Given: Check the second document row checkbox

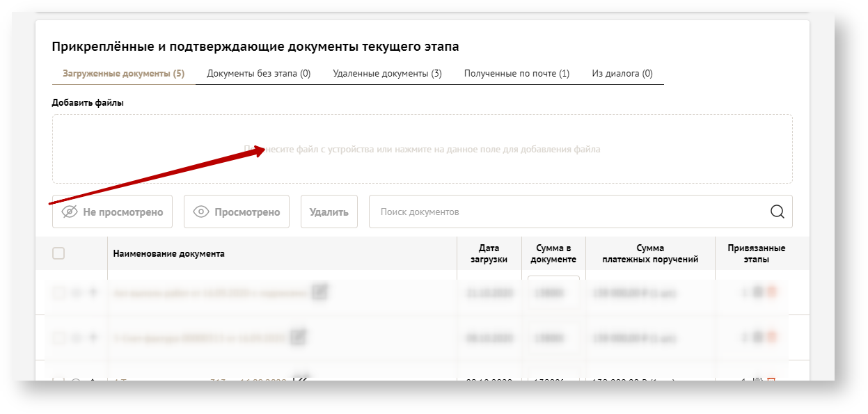Looking at the screenshot, I should (58, 338).
